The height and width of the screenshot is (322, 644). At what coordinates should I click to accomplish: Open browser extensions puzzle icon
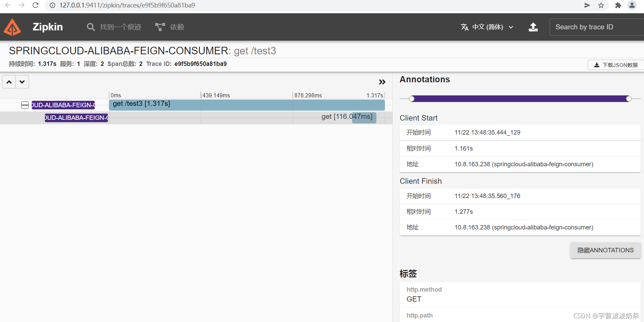point(618,5)
